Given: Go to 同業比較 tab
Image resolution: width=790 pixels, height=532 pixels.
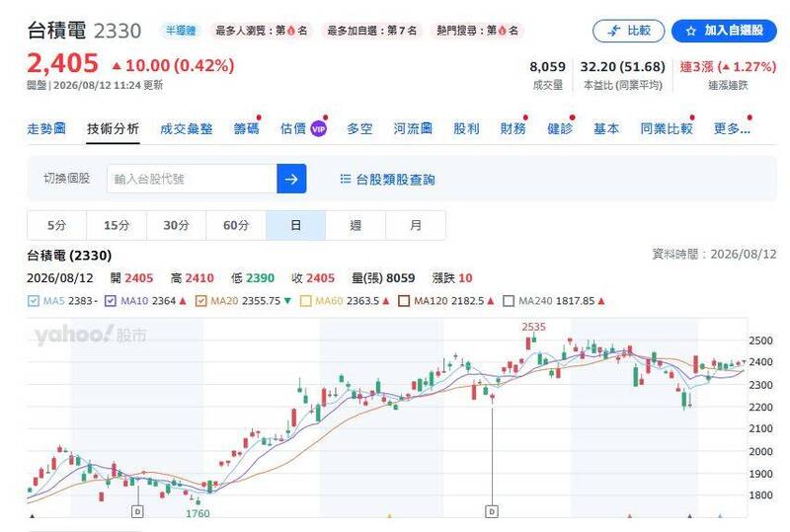Looking at the screenshot, I should tap(667, 129).
